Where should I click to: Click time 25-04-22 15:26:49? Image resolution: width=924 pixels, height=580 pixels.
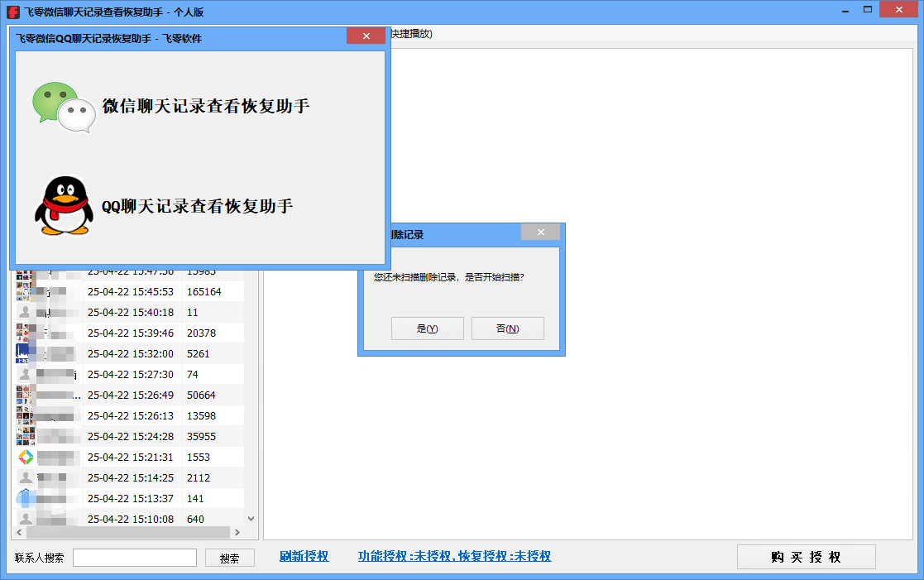click(131, 395)
